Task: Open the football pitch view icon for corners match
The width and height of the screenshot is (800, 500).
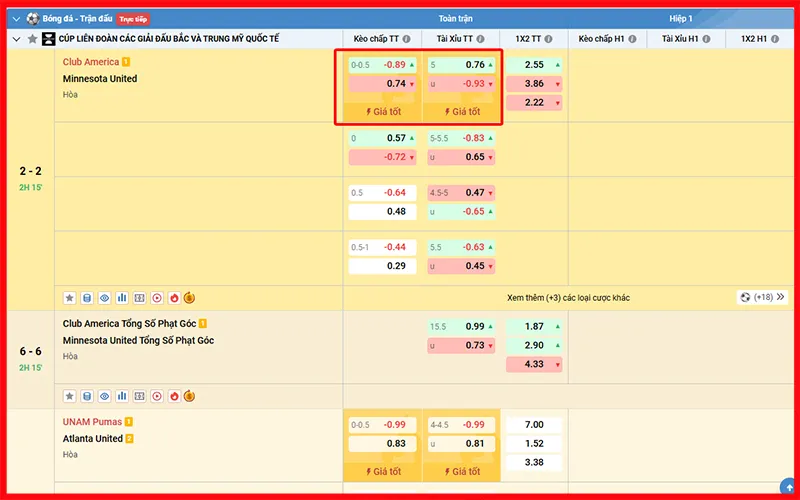Action: point(139,396)
